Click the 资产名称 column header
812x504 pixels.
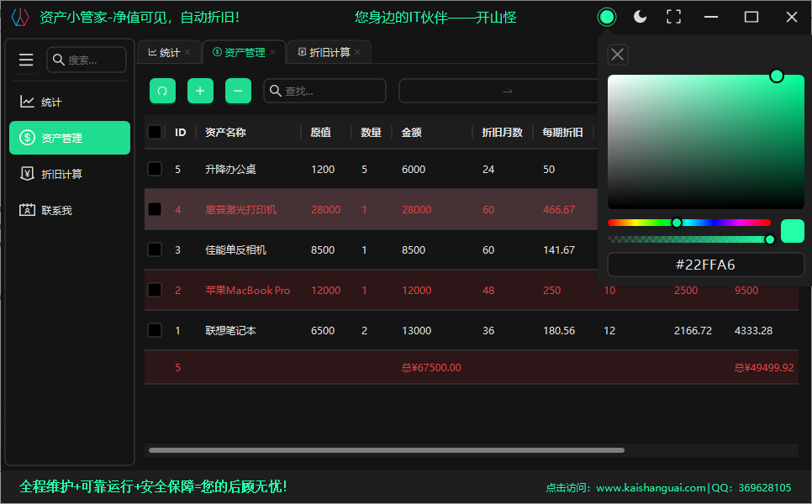(x=225, y=133)
